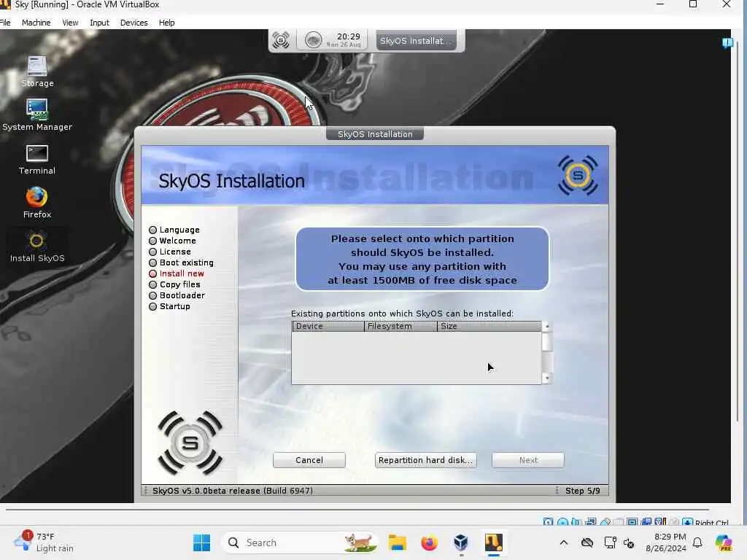Open the Input menu
Viewport: 747px width, 560px height.
pos(99,23)
